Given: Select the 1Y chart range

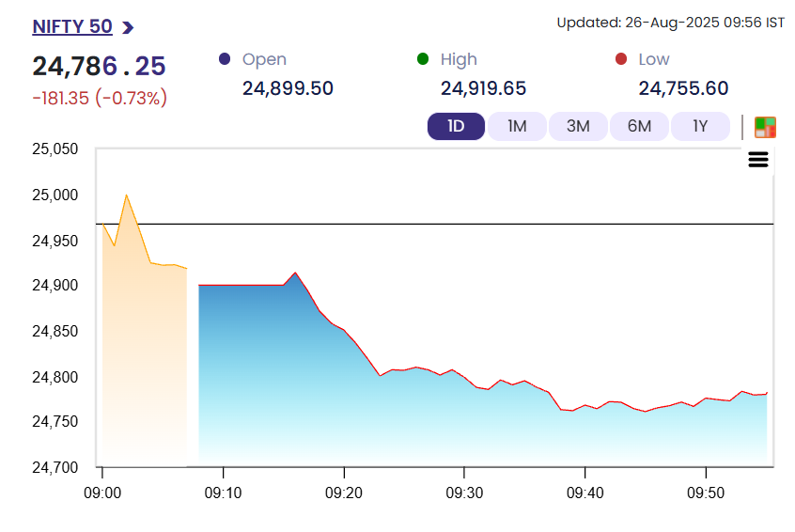Looking at the screenshot, I should [700, 126].
